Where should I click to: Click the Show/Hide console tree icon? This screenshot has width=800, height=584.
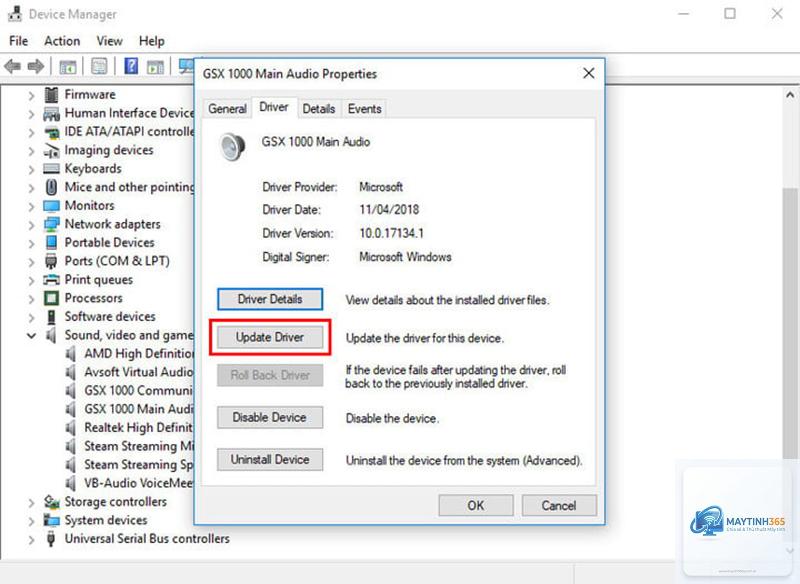68,67
